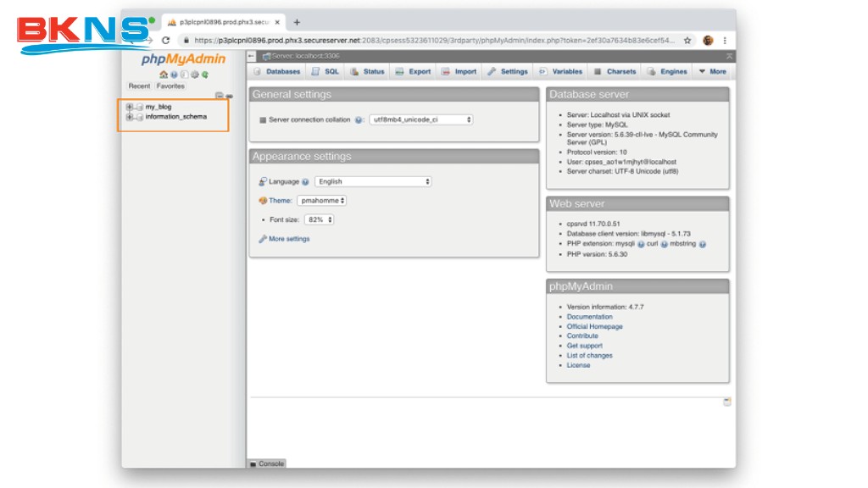This screenshot has height=488, width=868.
Task: Open the Theme dropdown showing pmahomme
Action: pos(321,201)
